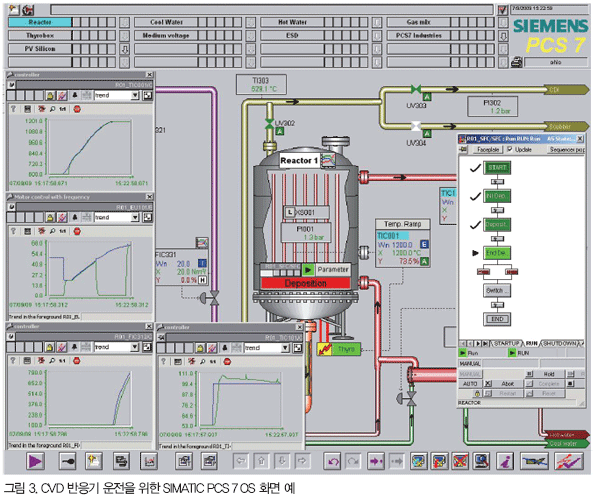This screenshot has width=594, height=497.
Task: Click the printer icon below Siemens logo
Action: point(516,62)
